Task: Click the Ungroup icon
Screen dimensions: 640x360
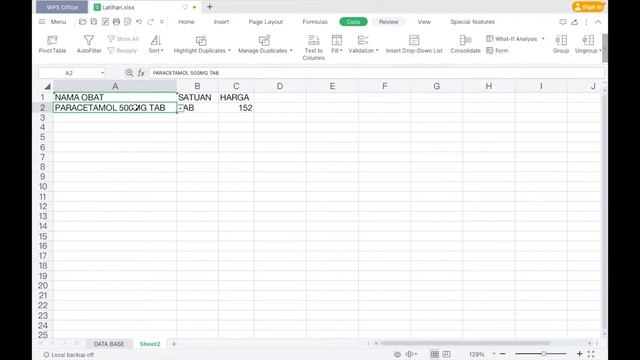Action: point(588,40)
